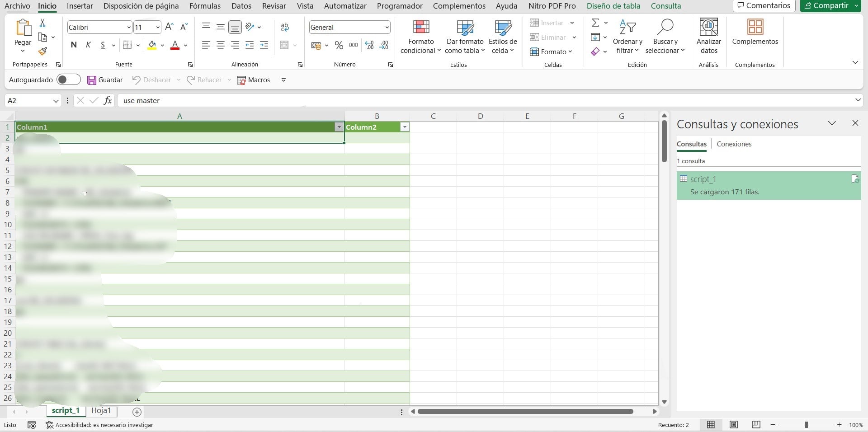Click the Format Painter brush icon

42,52
